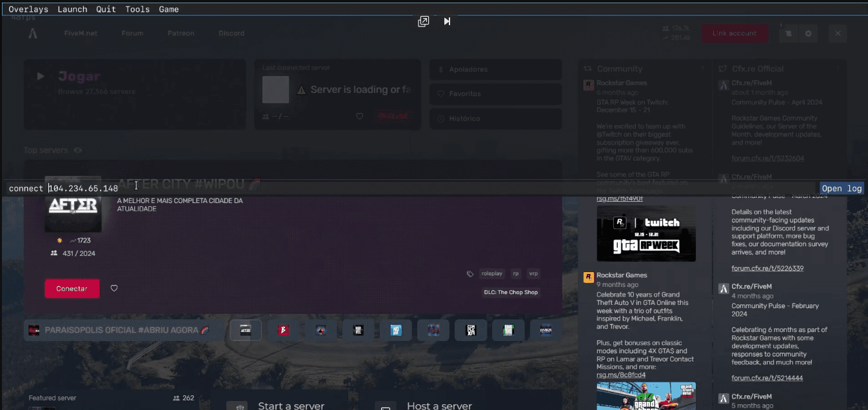This screenshot has width=868, height=410.
Task: Click Rockstar Games avatar on 9 months post
Action: pos(589,278)
